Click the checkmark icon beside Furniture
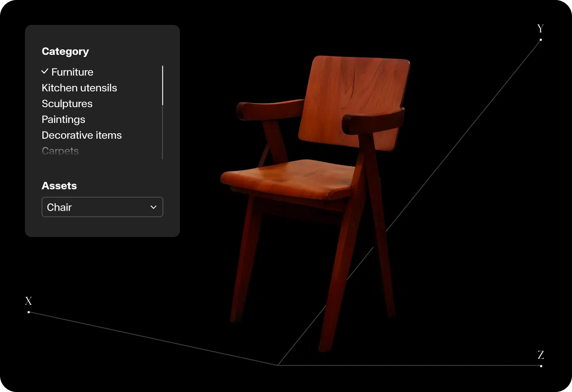Screen dimensions: 572x392 click(x=45, y=71)
